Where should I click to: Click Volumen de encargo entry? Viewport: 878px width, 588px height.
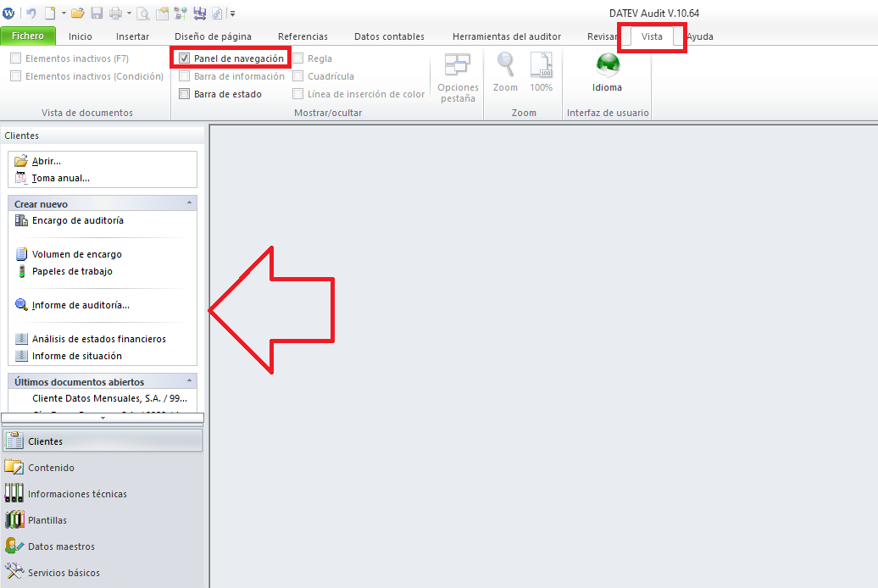tap(77, 254)
